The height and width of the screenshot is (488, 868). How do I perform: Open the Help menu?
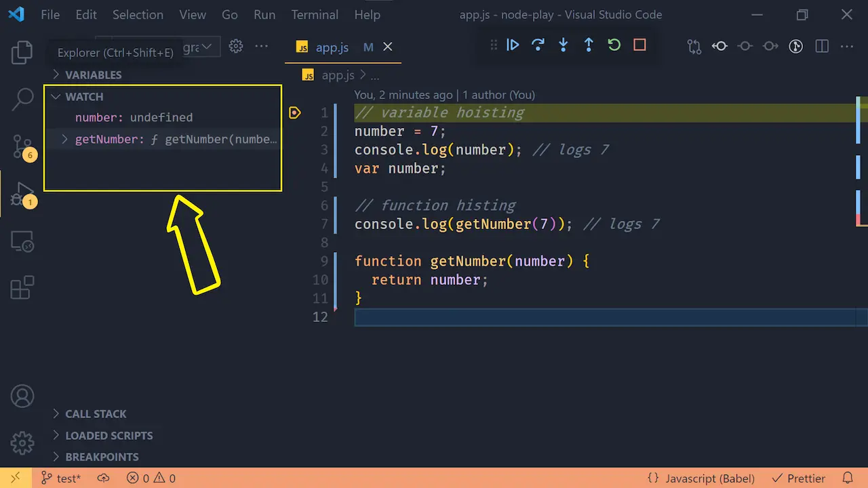coord(367,14)
